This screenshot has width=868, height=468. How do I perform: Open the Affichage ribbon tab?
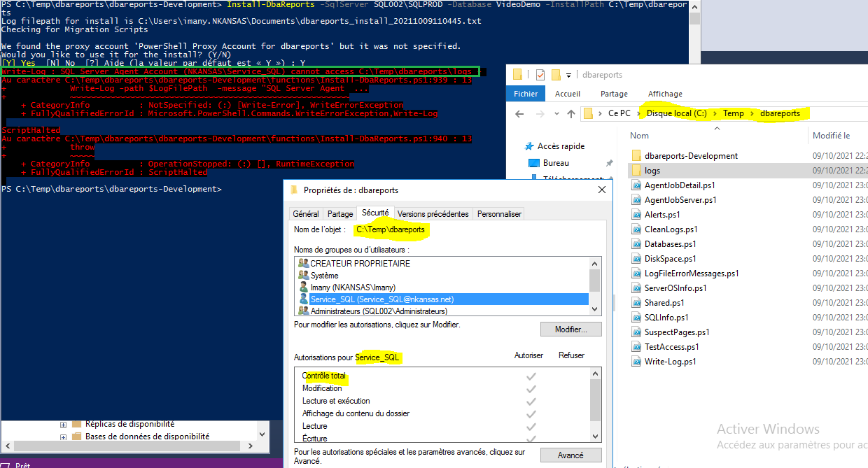[x=665, y=93]
